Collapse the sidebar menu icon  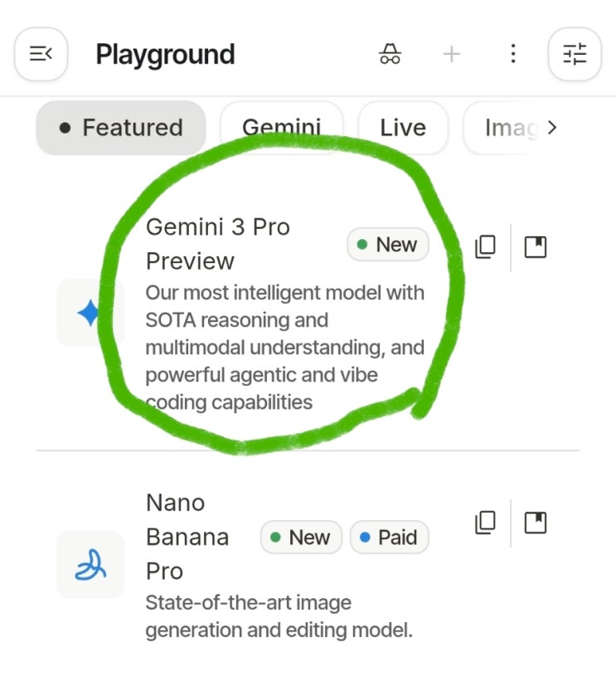[x=41, y=54]
